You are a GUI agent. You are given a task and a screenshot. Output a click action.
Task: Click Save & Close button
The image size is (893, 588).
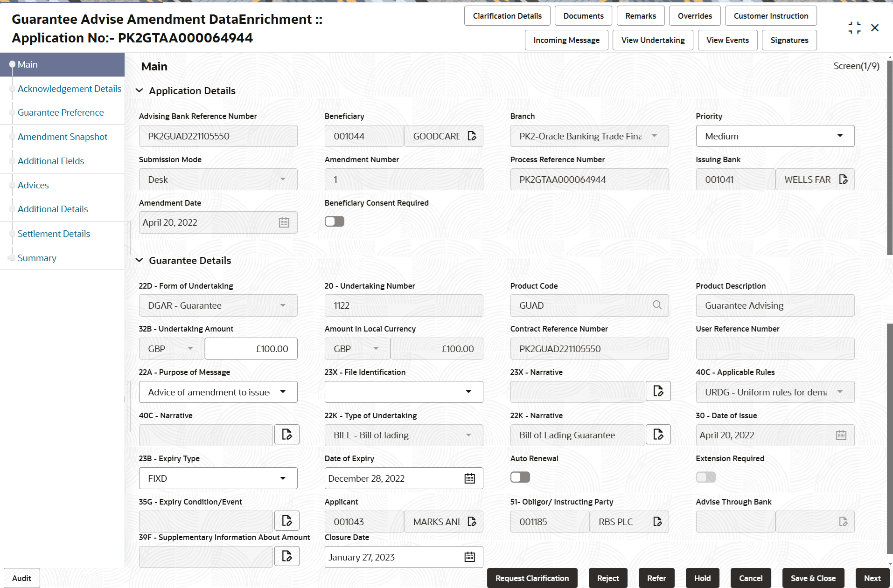point(813,578)
